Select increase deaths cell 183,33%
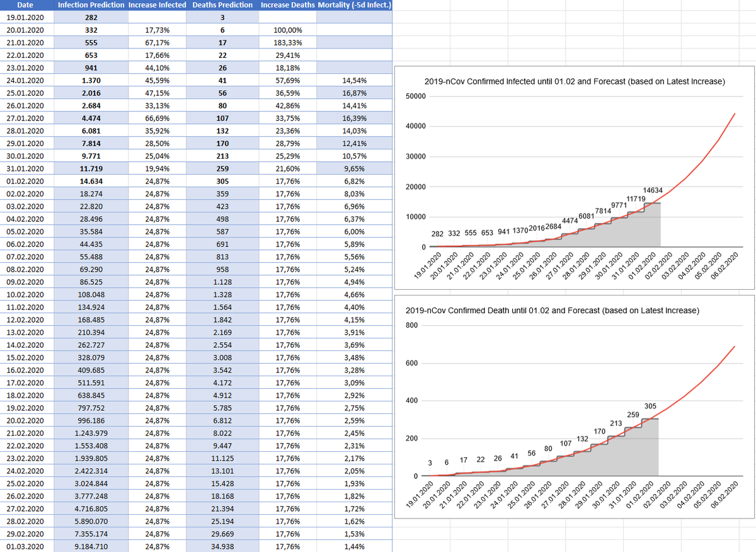 288,43
